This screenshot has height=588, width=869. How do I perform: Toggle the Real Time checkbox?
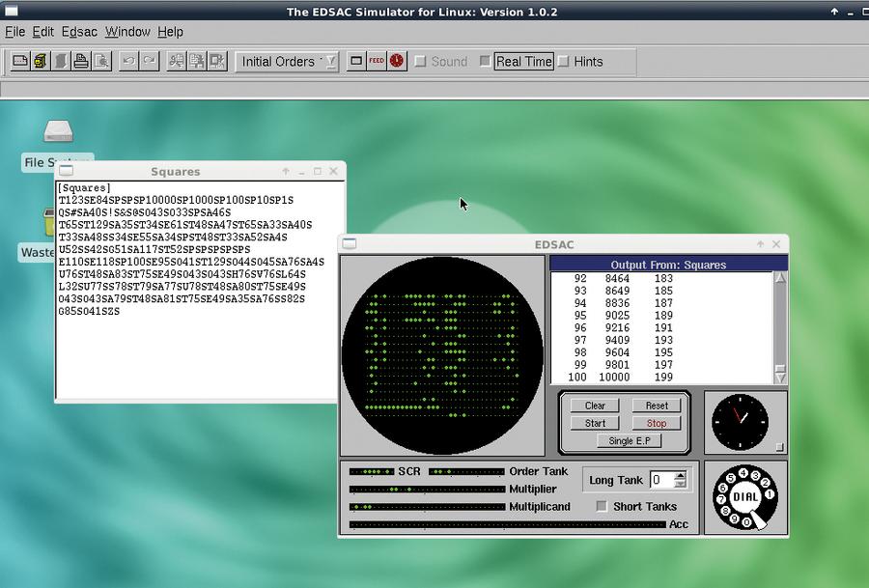click(485, 62)
